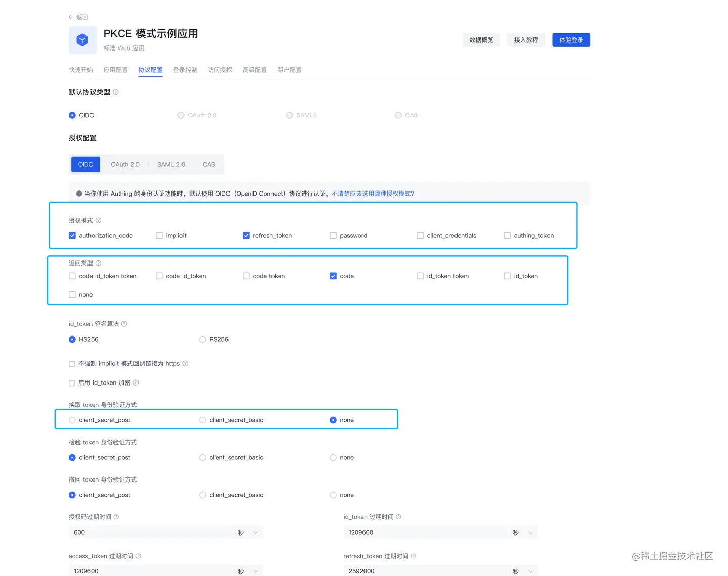The width and height of the screenshot is (728, 576).
Task: Click the back arrow 返回 icon
Action: pos(71,17)
